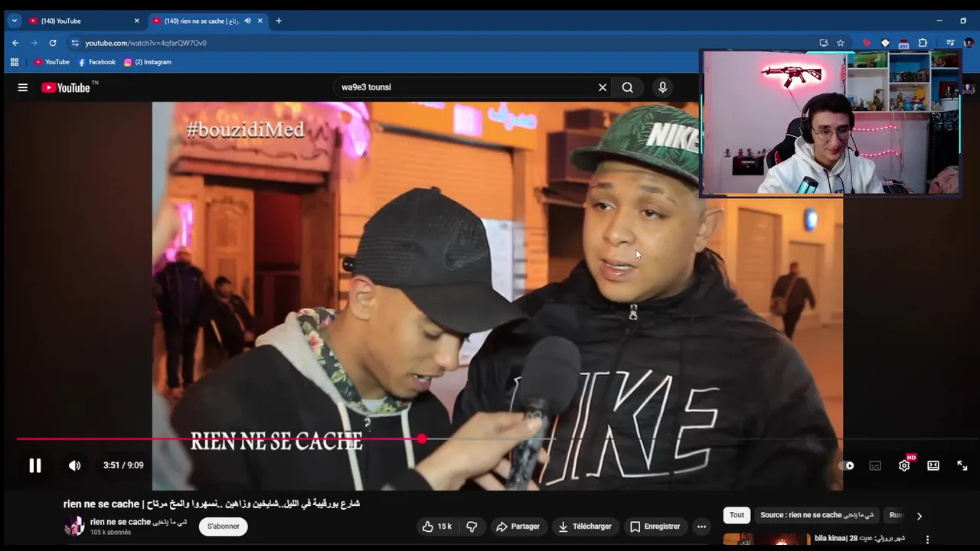Open the rien ne se cache channel avatar
The image size is (980, 551).
[74, 527]
